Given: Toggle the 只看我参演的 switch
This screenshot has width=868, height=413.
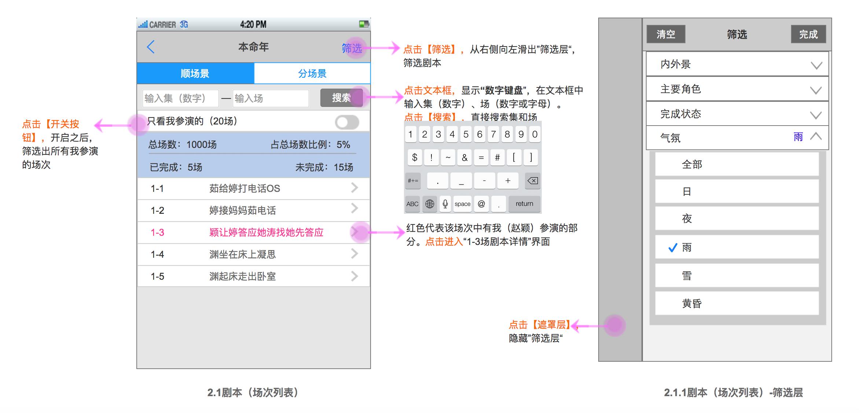Looking at the screenshot, I should [347, 122].
